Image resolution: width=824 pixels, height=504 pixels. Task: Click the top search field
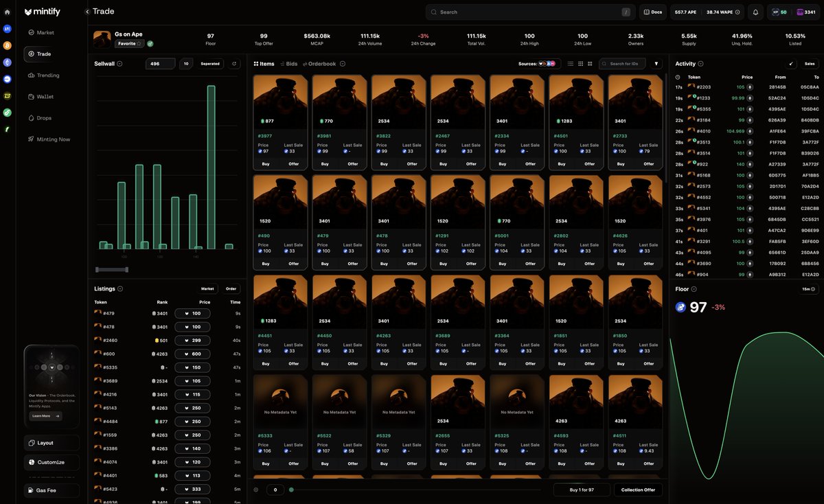[x=530, y=12]
